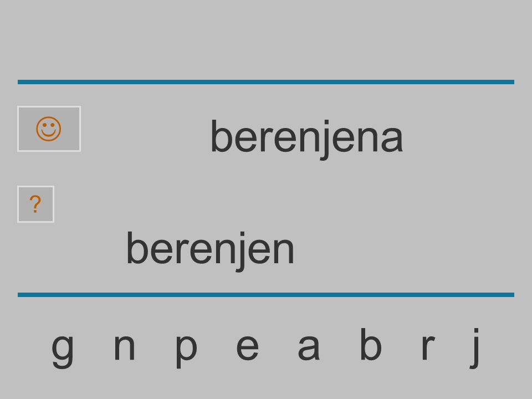Screen dimensions: 532x399
Task: Choose the letter b from the row
Action: coord(371,344)
